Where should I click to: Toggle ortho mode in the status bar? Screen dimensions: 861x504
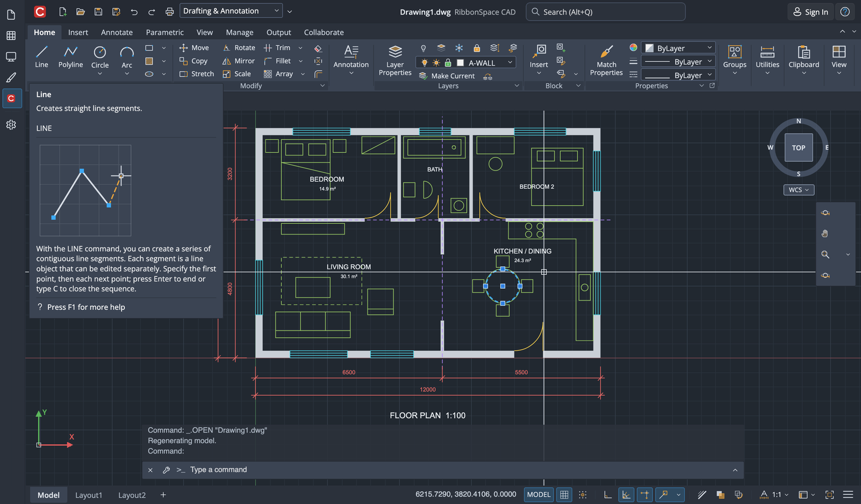coord(608,495)
